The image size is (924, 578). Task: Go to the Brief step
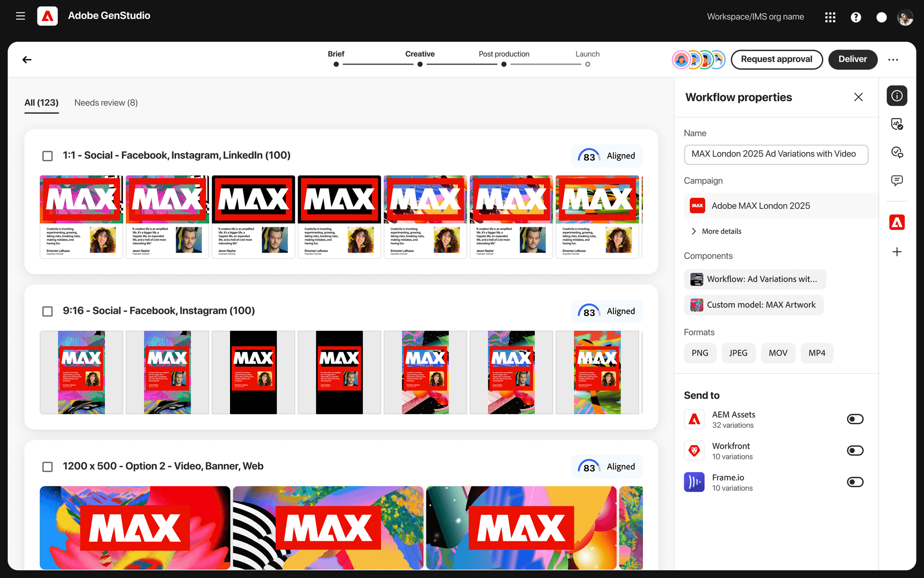(336, 54)
